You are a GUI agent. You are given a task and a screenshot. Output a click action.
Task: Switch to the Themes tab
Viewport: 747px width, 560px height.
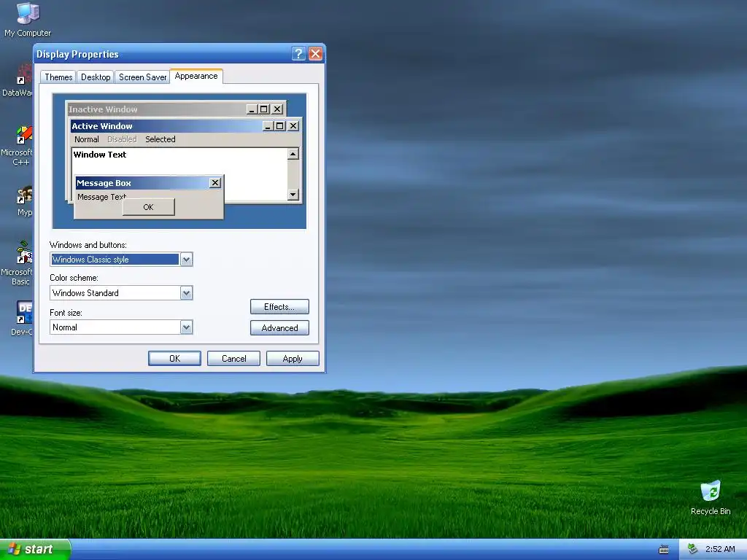click(x=58, y=77)
